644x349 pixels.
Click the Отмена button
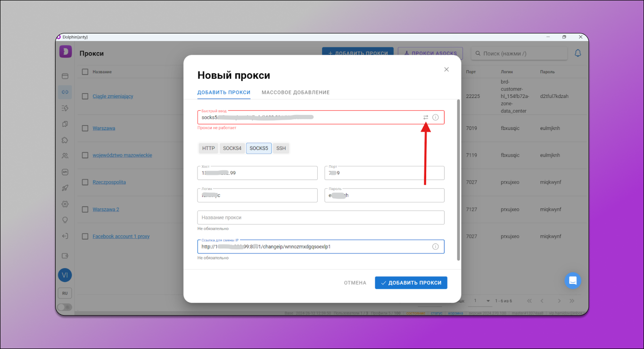pos(355,283)
